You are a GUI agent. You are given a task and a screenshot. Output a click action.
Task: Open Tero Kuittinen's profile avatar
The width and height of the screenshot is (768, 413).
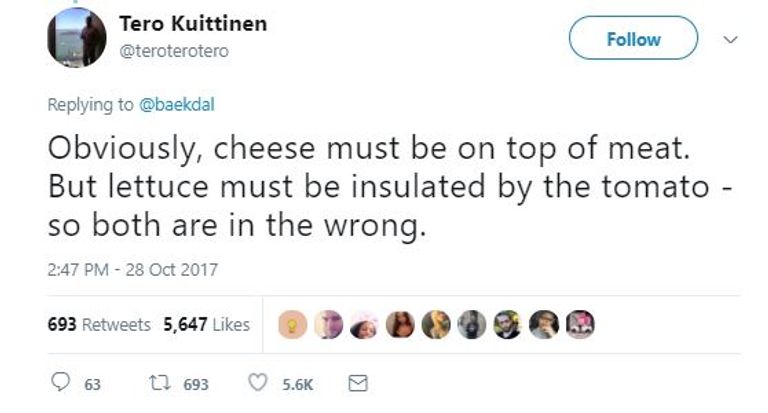(76, 38)
